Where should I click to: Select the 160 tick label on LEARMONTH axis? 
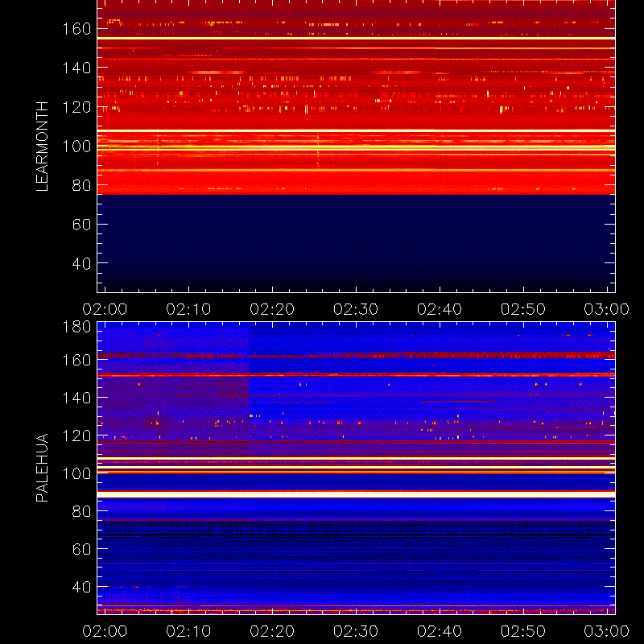coord(76,29)
